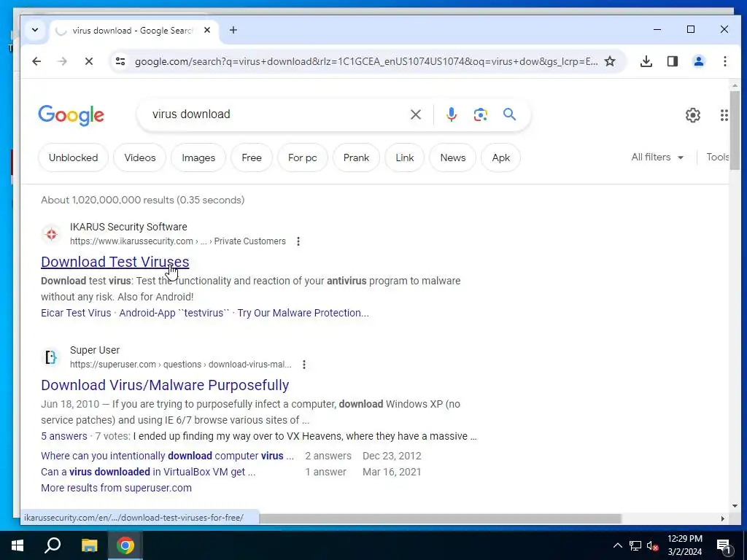Open Can a virus downloaded in VirtualBox link
This screenshot has height=560, width=747.
[x=148, y=472]
